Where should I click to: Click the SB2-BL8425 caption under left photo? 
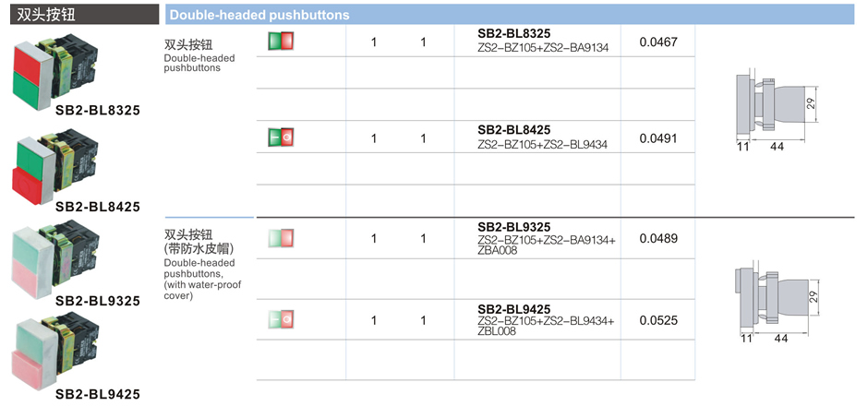point(98,207)
